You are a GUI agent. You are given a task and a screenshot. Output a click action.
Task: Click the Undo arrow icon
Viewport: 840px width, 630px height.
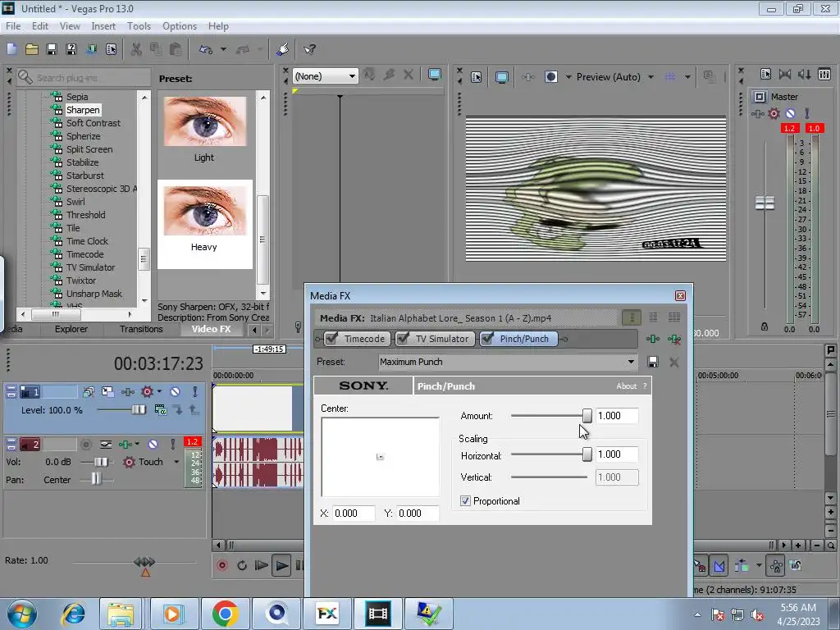tap(206, 49)
